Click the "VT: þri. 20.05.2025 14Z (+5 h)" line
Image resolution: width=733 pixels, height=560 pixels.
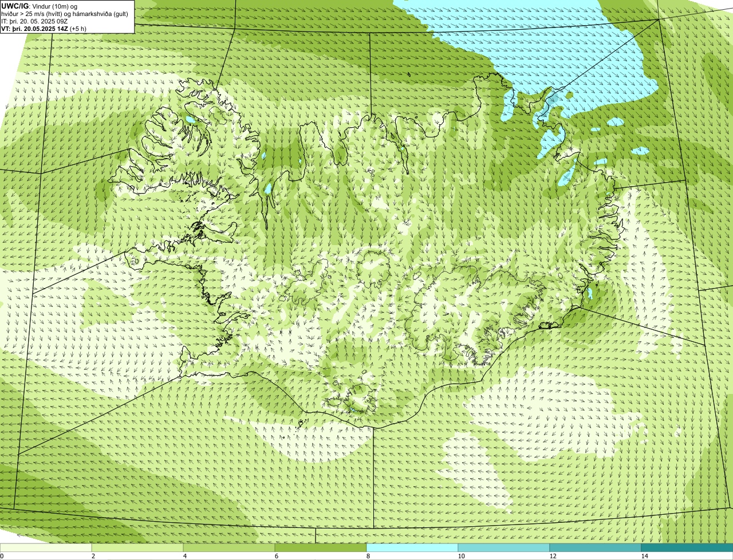(x=44, y=29)
